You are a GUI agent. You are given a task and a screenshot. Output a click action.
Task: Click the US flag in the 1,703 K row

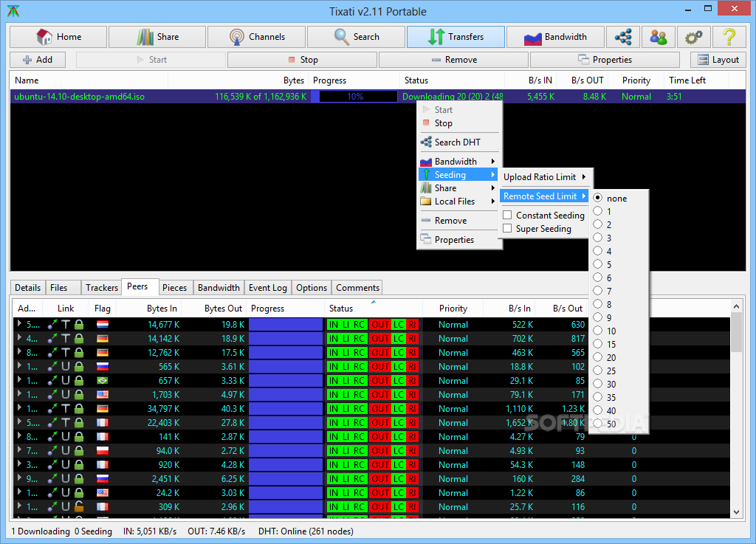[102, 395]
